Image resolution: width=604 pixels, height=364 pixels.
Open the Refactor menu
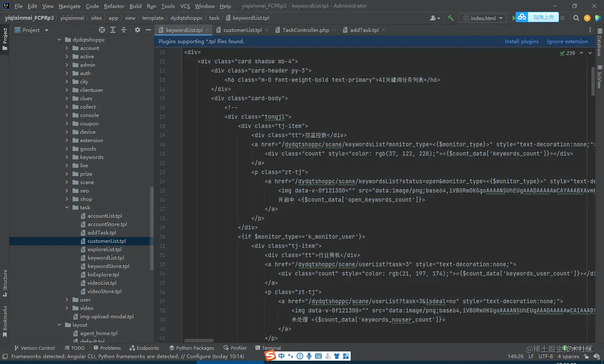[114, 6]
